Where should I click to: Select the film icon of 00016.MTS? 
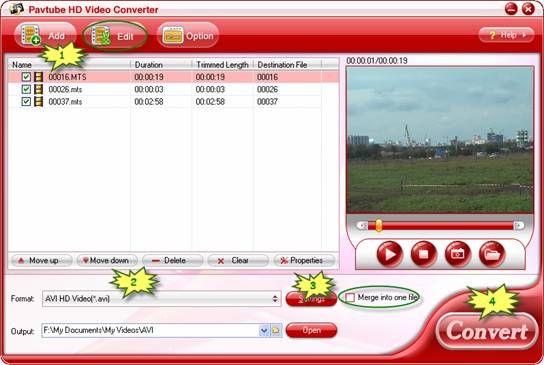[x=39, y=77]
